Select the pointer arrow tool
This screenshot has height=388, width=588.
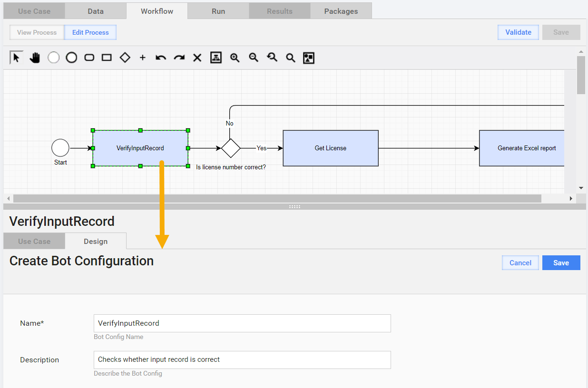click(17, 58)
